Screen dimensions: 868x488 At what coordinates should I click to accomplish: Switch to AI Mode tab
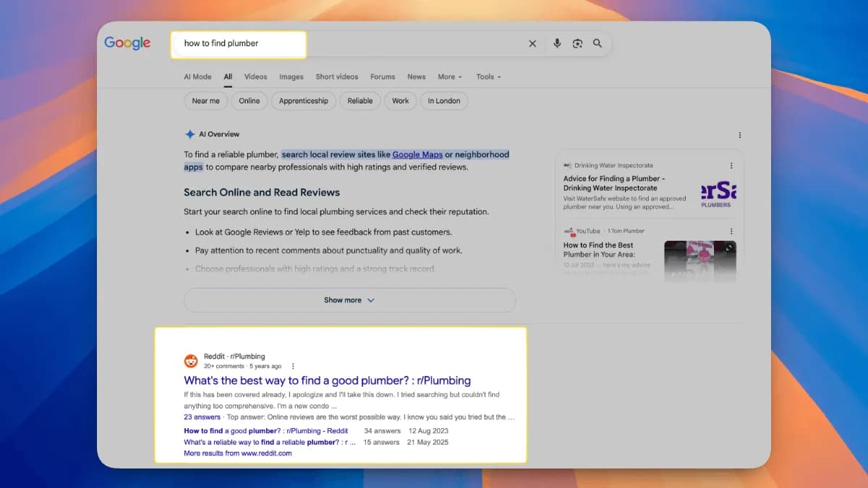(197, 77)
